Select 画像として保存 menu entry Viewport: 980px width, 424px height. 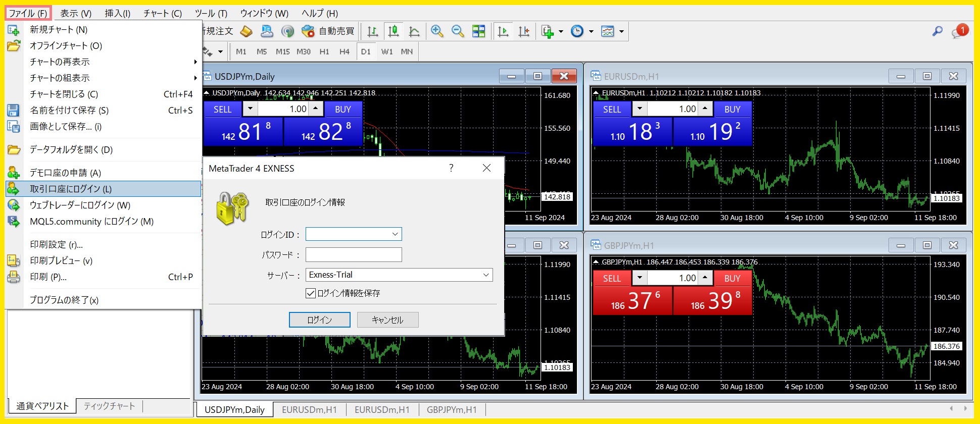[x=66, y=127]
